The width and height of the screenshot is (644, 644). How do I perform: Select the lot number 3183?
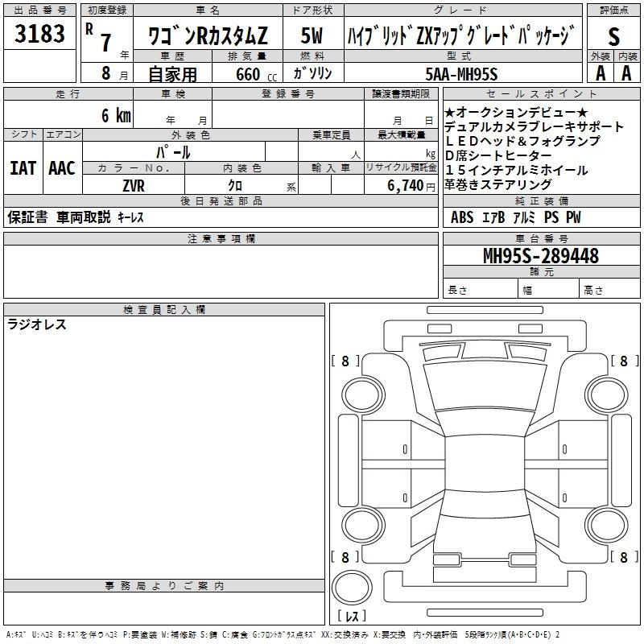coord(40,35)
